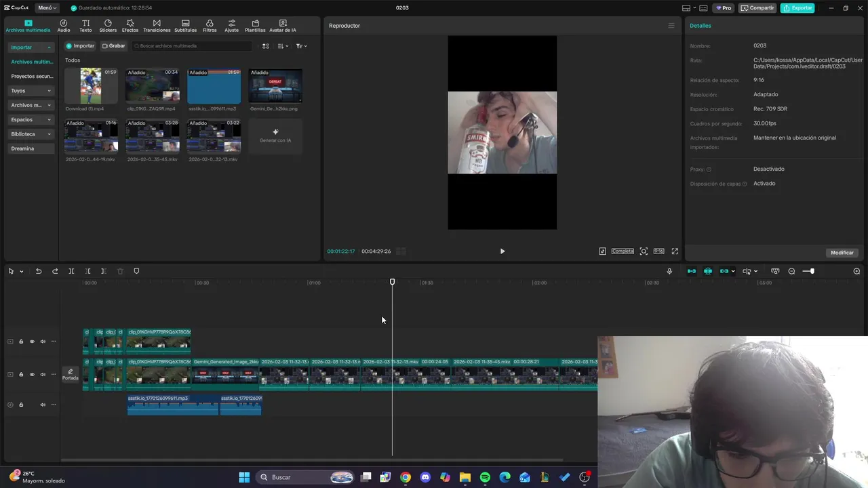
Task: Trim clip left of the playhead
Action: (x=87, y=271)
